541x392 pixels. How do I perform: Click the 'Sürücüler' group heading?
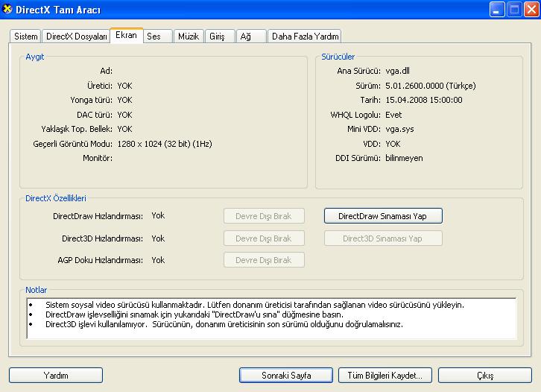click(338, 57)
